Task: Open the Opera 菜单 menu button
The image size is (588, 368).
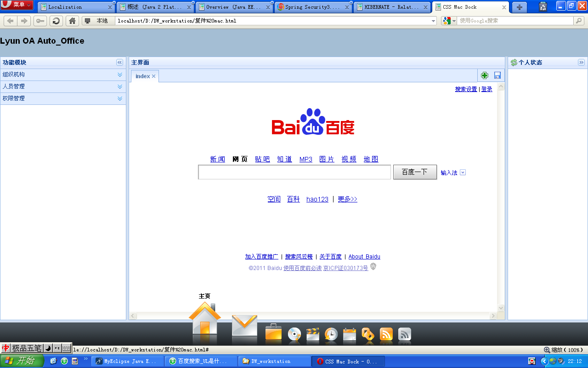Action: pyautogui.click(x=17, y=5)
